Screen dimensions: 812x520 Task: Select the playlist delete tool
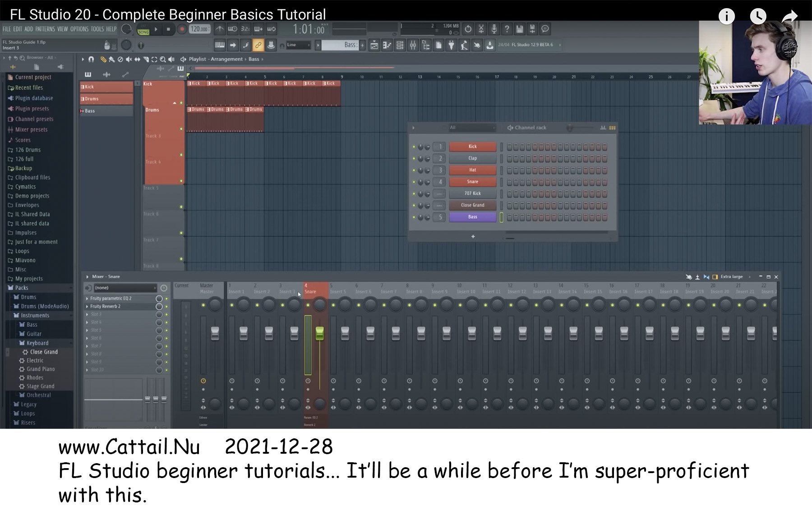coord(120,59)
